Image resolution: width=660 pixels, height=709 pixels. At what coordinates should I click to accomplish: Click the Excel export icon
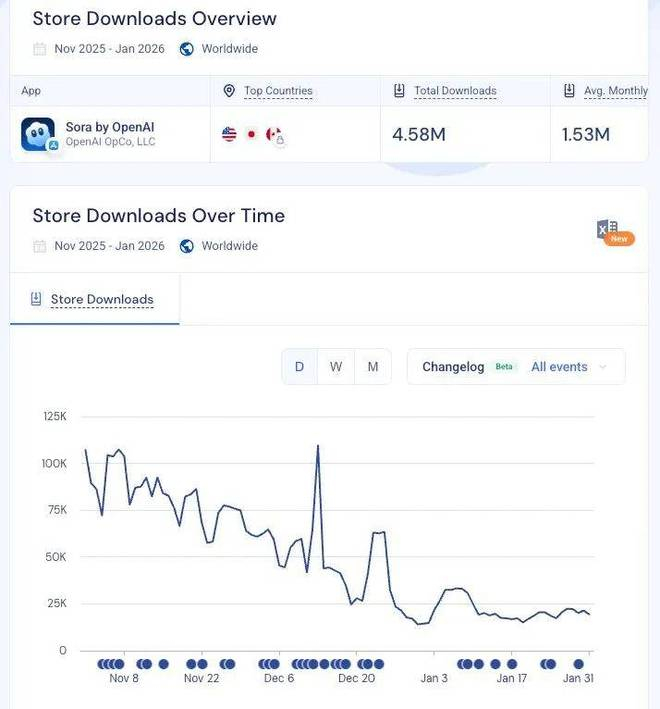[607, 230]
